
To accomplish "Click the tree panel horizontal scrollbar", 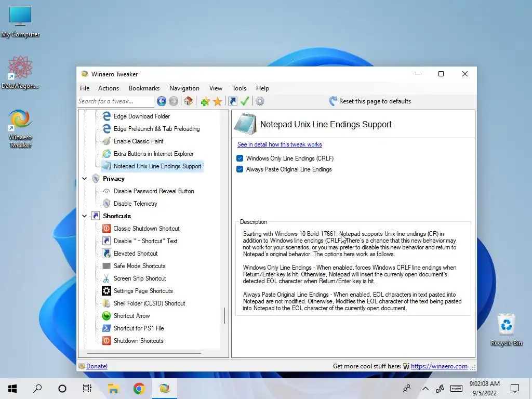I will pos(144,353).
